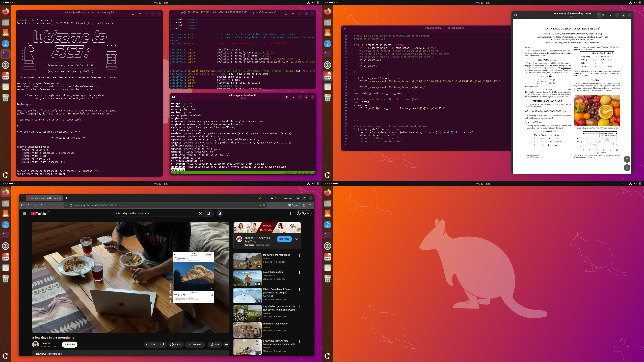The width and height of the screenshot is (644, 362).
Task: Open the YouTube hamburger guide menu
Action: (25, 213)
